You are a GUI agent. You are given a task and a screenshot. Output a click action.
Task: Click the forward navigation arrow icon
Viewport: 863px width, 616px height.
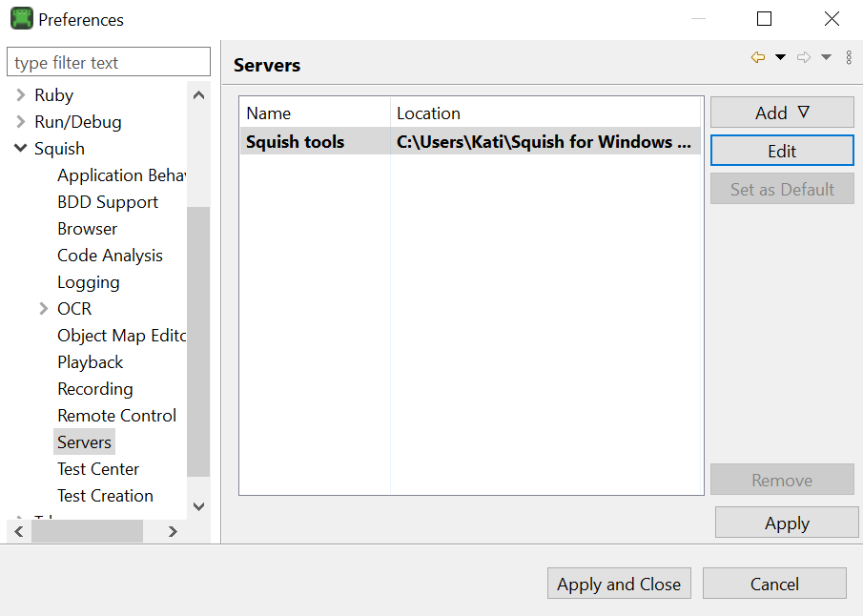click(x=804, y=57)
